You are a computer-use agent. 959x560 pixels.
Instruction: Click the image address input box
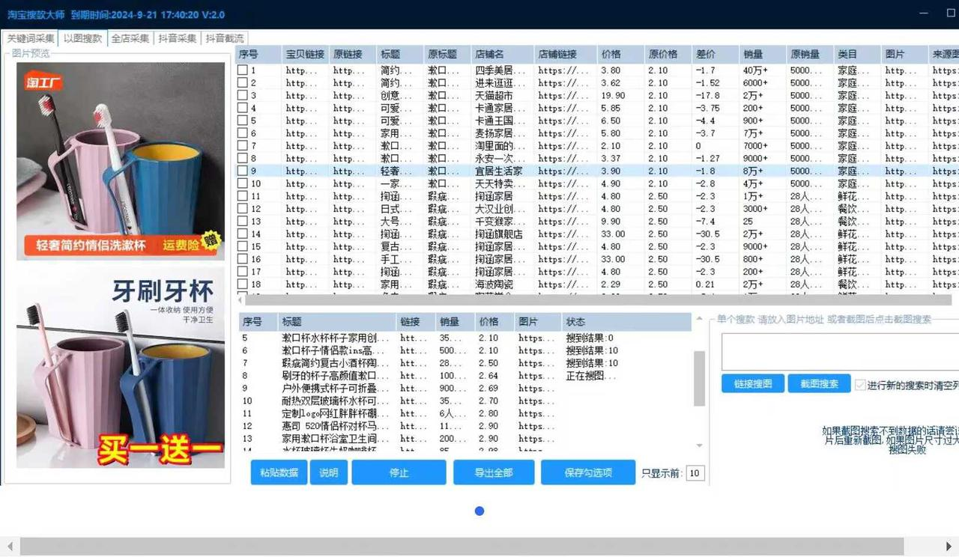tap(839, 351)
